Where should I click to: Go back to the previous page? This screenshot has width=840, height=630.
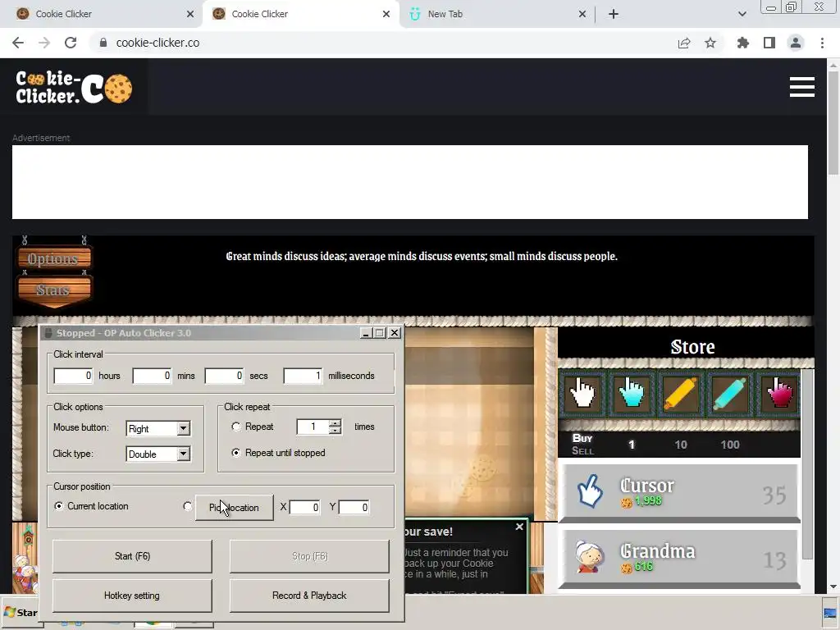(x=18, y=43)
